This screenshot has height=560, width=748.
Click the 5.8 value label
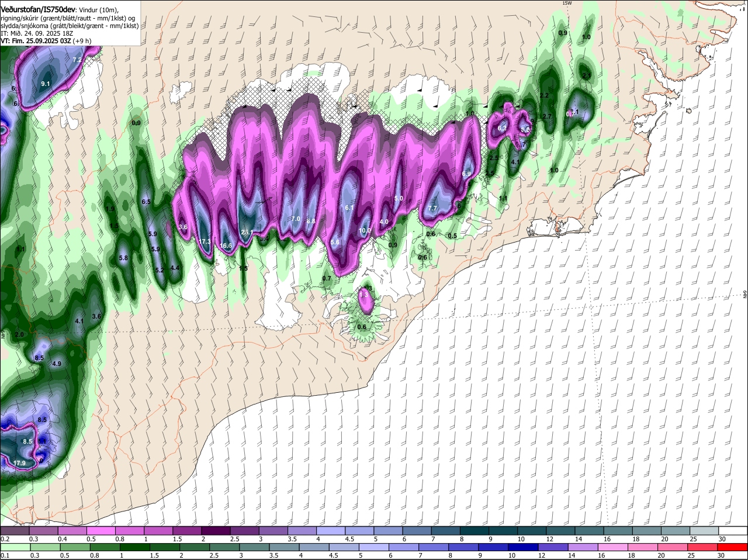coord(123,258)
